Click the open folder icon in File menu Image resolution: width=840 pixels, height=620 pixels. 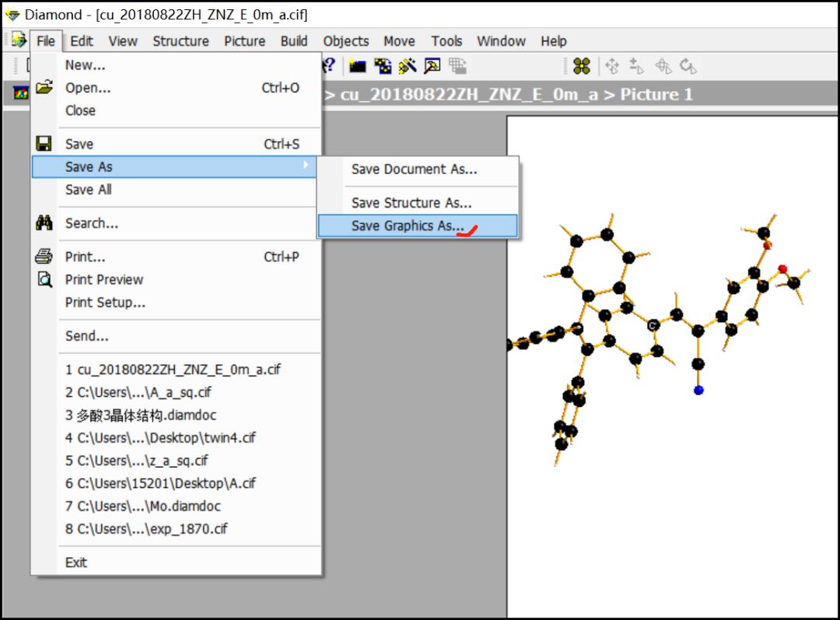tap(44, 88)
